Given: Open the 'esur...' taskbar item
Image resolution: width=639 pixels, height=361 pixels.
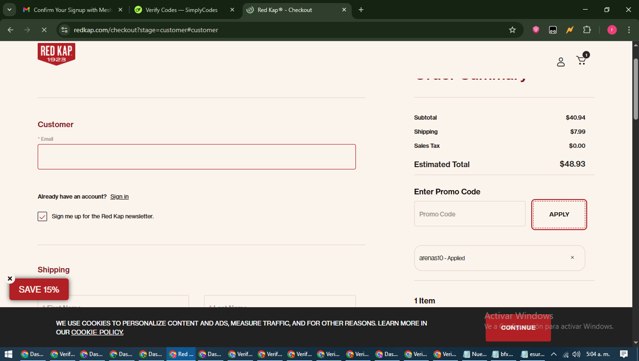Looking at the screenshot, I should coord(533,354).
